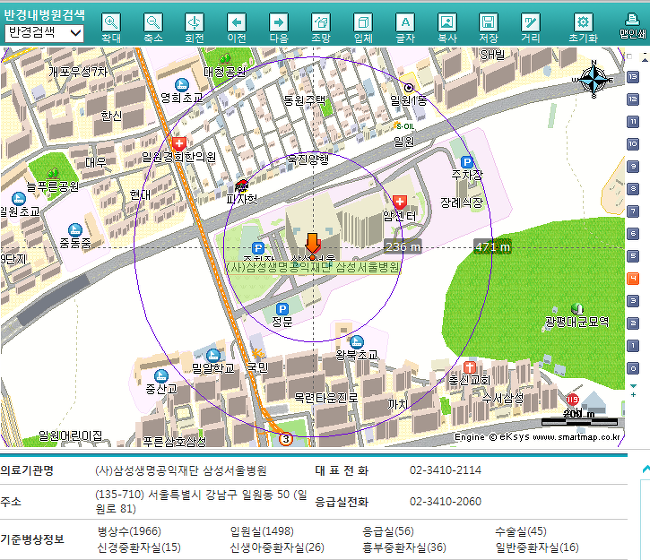Click the teal down arrow below zoom levels
650x560 pixels.
click(x=633, y=386)
